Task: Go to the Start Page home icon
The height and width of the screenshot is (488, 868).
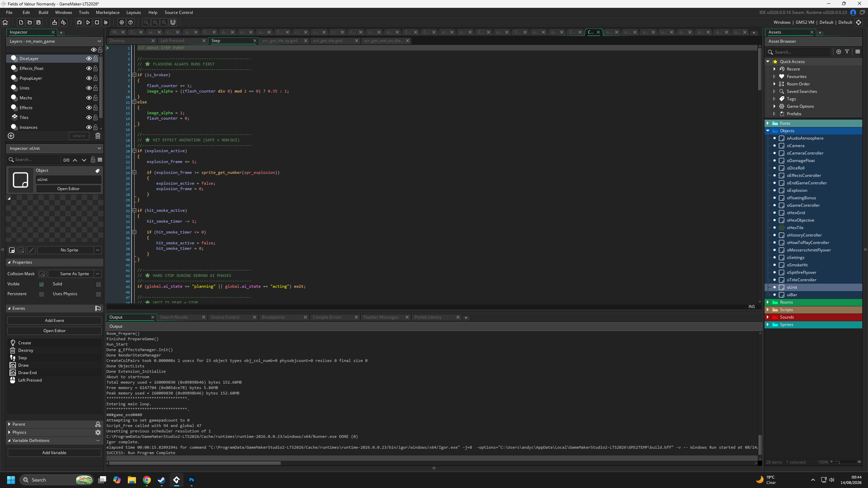Action: click(x=5, y=22)
